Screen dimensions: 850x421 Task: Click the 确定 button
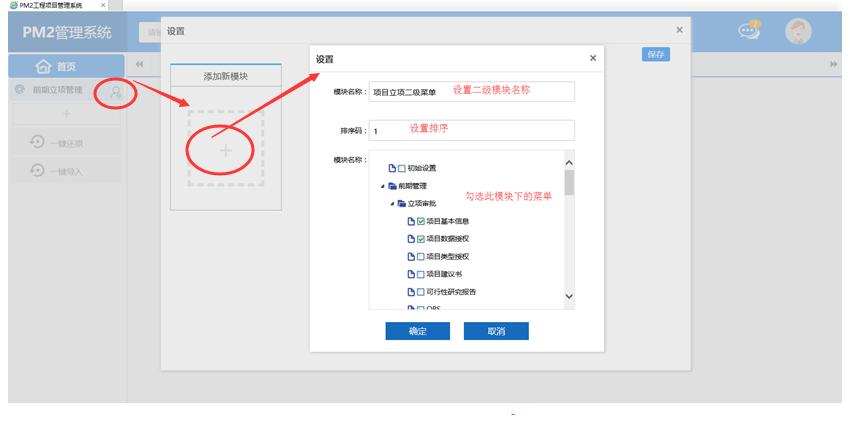coord(417,331)
